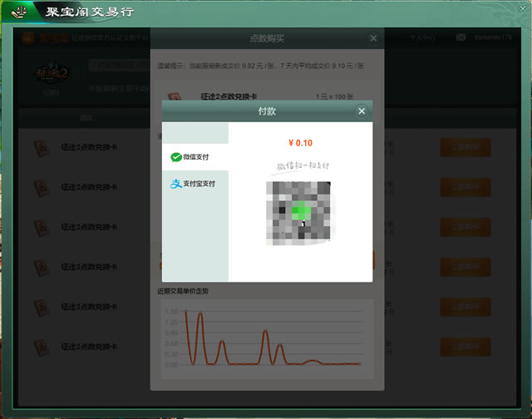Click the 温馨提示 price notice line
Viewport: 532px width, 419px height.
tap(260, 66)
